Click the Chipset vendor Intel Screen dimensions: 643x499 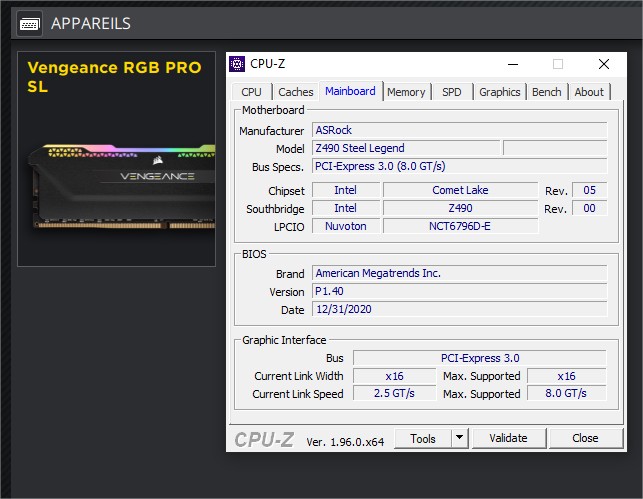(346, 190)
